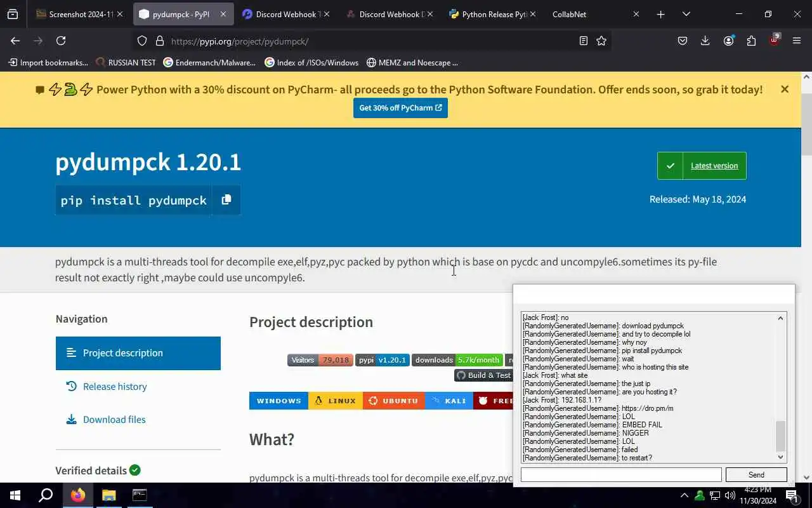Click the volume speaker tray icon

(730, 495)
